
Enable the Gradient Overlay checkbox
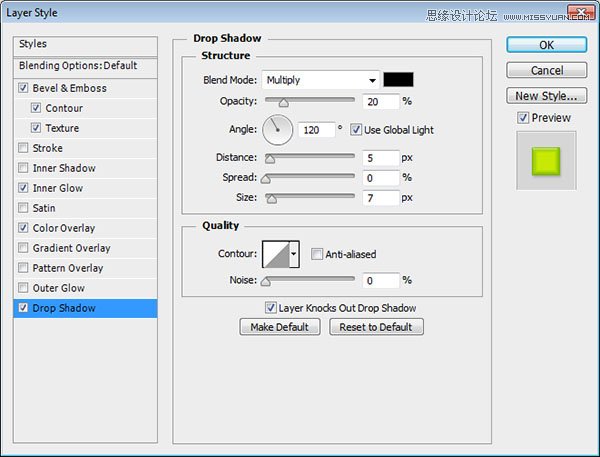(x=23, y=248)
